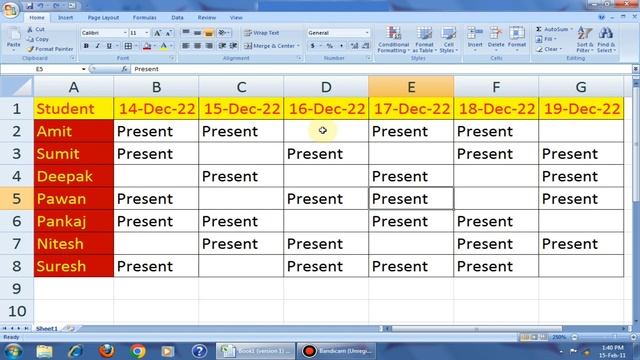640x360 pixels.
Task: Decrease font size with Shrink Font
Action: pos(169,33)
